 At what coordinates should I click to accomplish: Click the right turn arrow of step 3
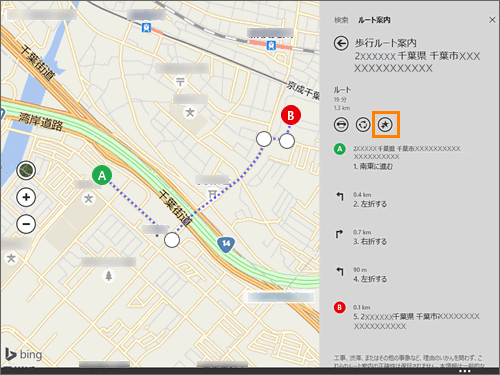[x=339, y=234]
